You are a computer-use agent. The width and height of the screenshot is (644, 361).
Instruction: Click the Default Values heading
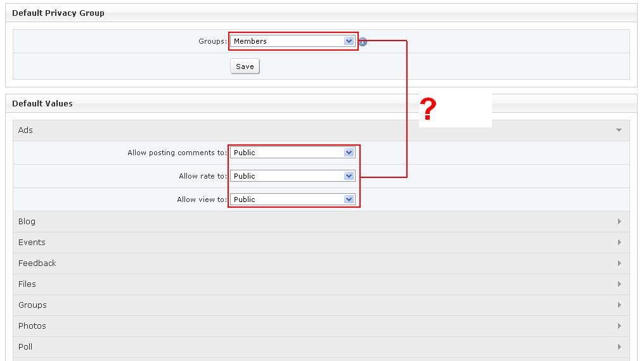42,104
